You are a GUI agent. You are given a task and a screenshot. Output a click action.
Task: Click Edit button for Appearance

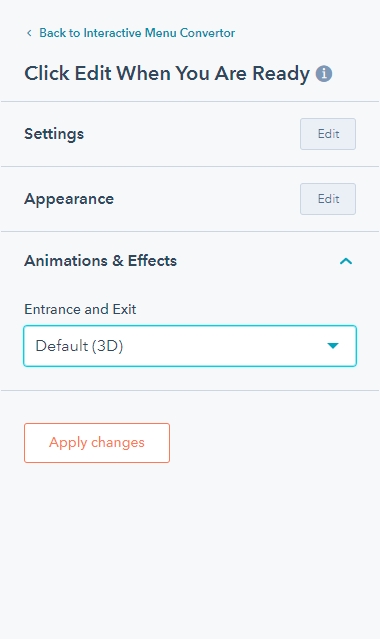tap(328, 199)
